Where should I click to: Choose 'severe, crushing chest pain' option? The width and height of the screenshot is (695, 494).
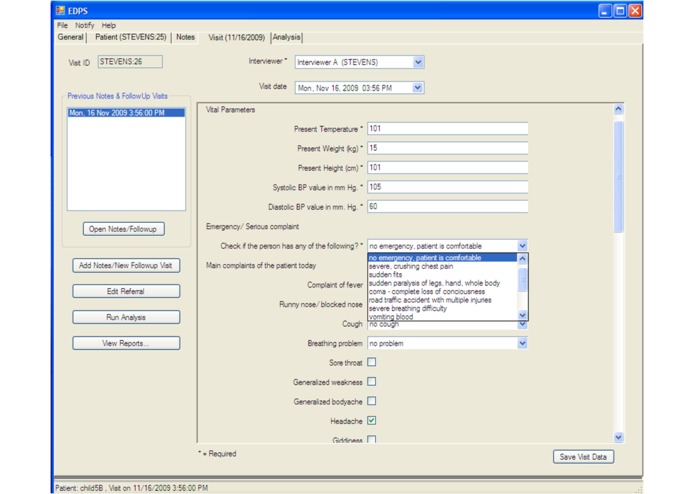coord(442,266)
